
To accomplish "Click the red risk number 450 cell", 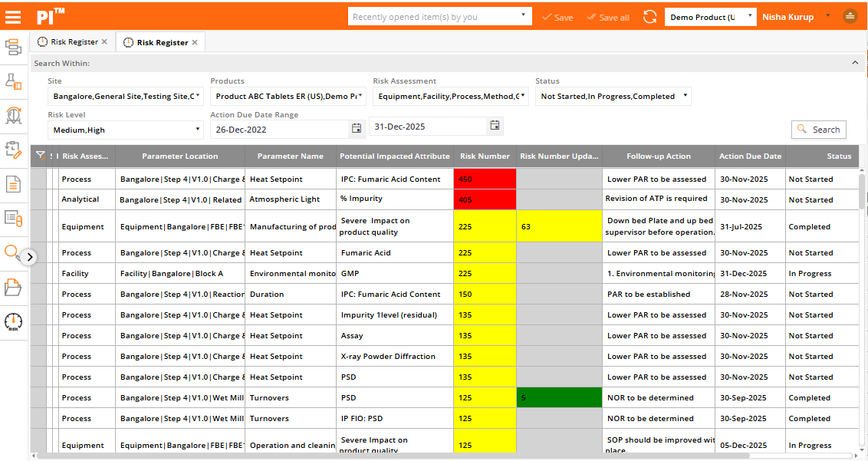I will tap(485, 179).
